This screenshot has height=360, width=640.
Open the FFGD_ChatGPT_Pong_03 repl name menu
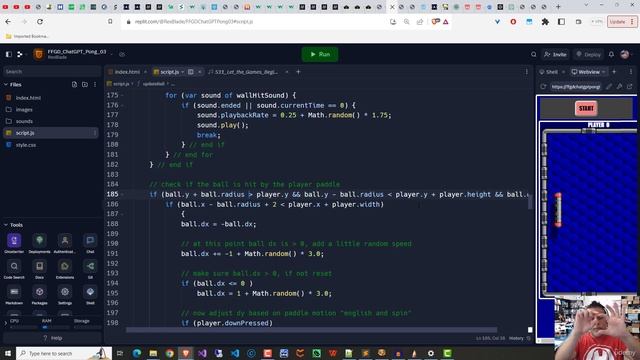76,52
